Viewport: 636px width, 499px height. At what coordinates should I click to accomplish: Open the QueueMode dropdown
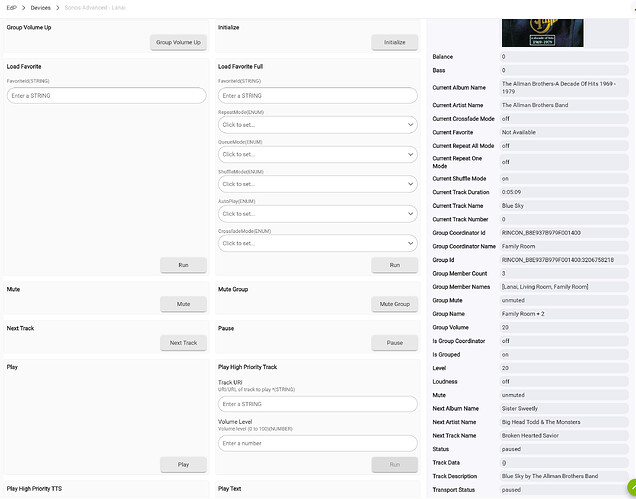318,155
